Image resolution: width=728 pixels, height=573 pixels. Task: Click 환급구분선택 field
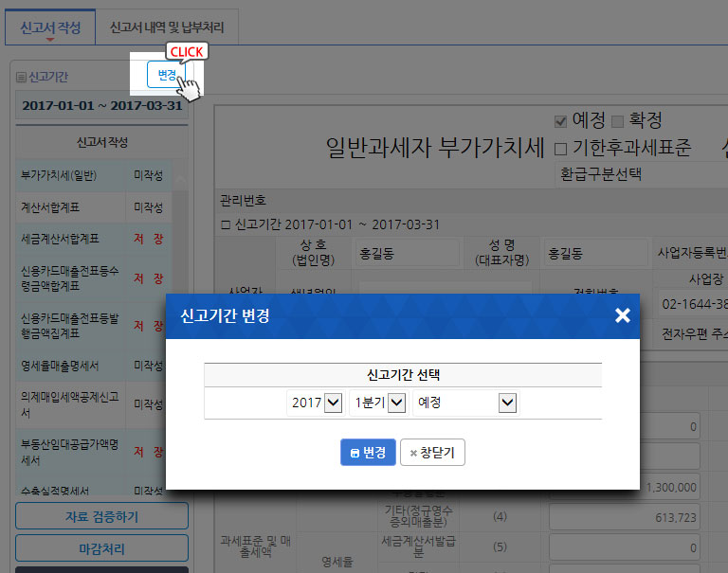(x=641, y=175)
